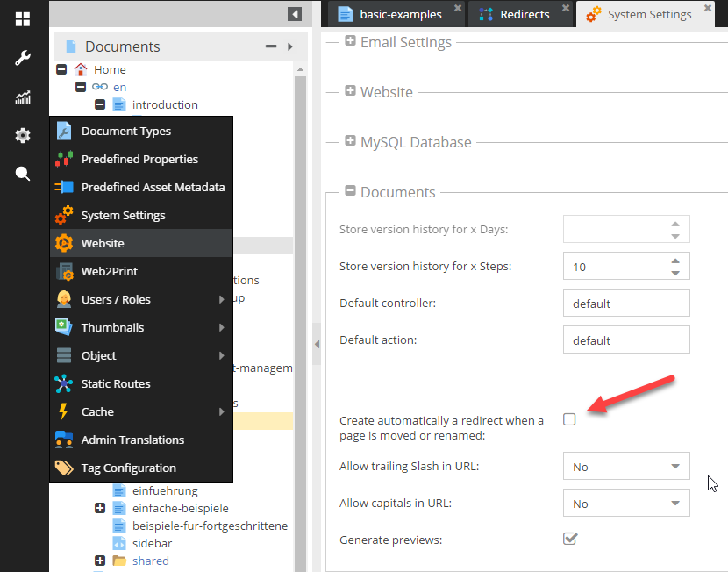Close the basic-examples tab
The width and height of the screenshot is (728, 572).
click(x=458, y=8)
